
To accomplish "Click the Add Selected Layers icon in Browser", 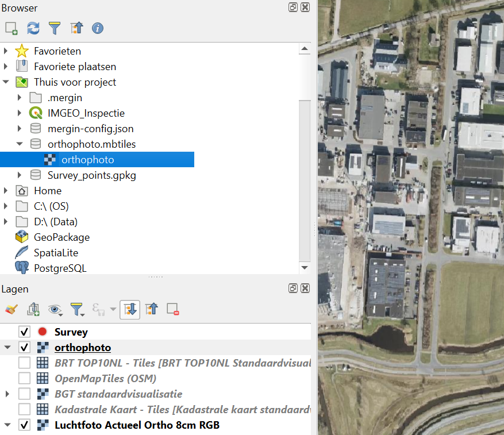I will click(11, 28).
